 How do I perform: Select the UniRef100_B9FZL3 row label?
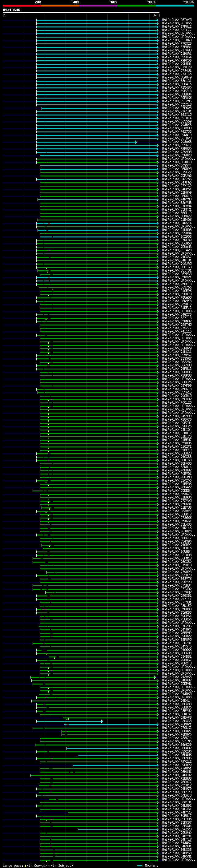click(177, 91)
